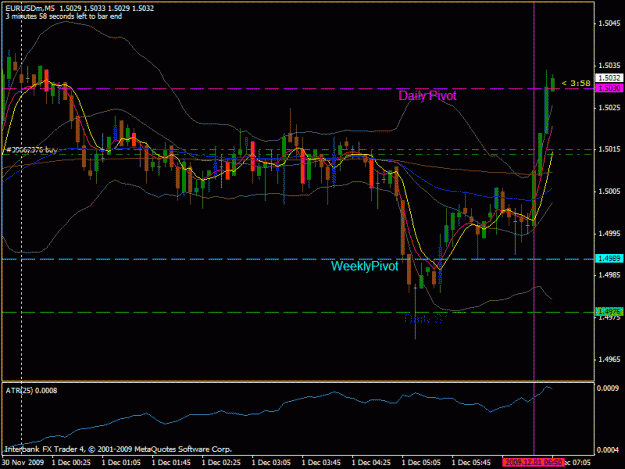Click the 1.5025 price scale value
The height and width of the screenshot is (469, 625).
[609, 108]
